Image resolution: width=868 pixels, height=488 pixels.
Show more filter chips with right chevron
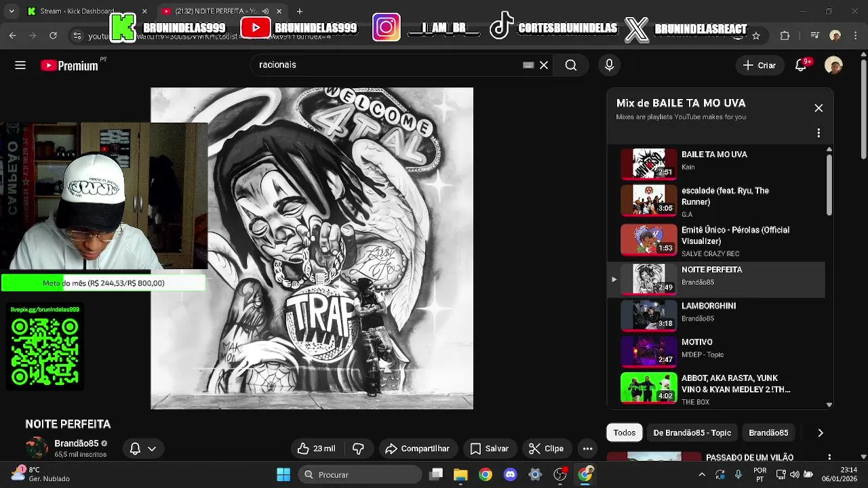(821, 432)
